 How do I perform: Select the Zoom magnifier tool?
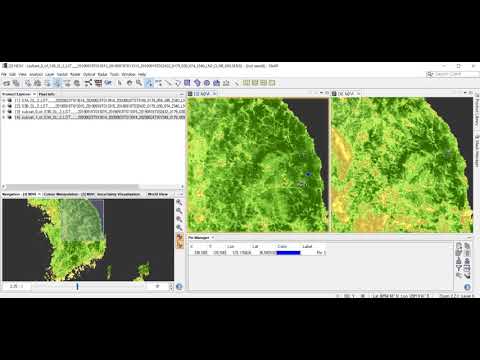pos(139,83)
